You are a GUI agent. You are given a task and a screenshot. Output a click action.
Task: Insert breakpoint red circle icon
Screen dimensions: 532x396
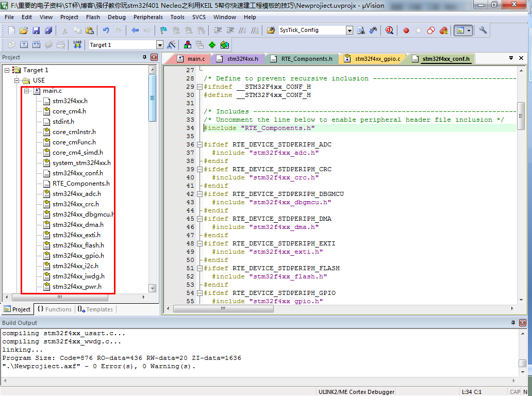(406, 30)
